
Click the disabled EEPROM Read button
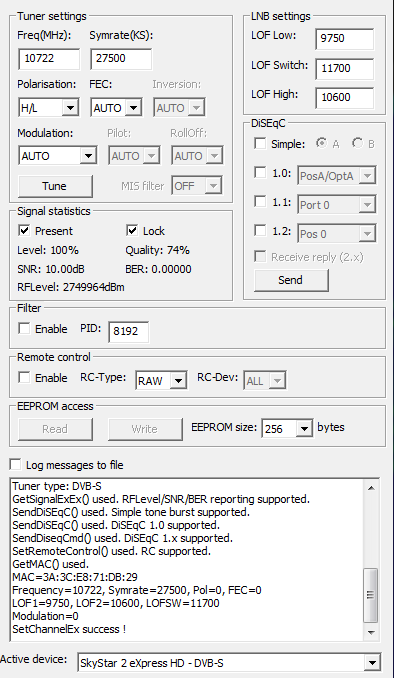point(55,429)
